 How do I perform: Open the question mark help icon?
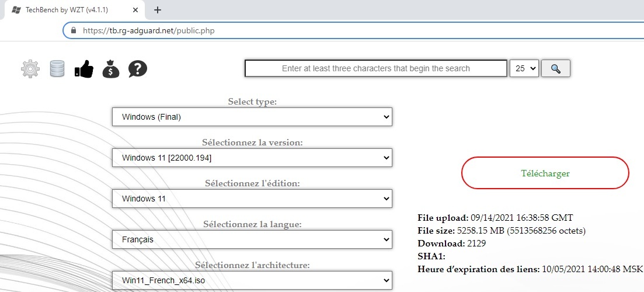point(138,68)
